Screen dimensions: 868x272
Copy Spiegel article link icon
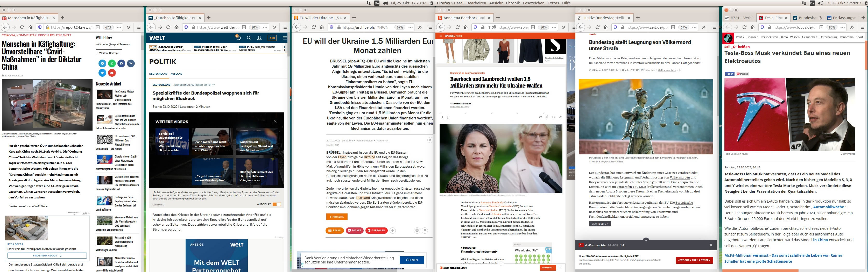(560, 117)
